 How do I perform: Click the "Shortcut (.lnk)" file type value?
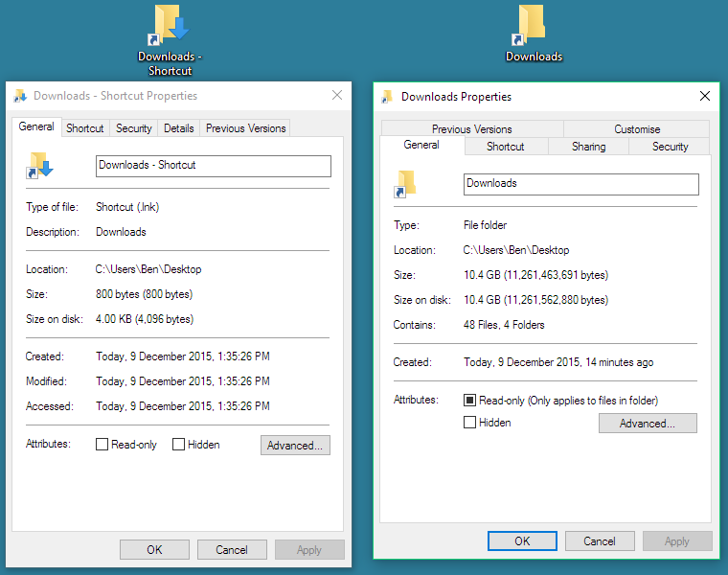coord(127,207)
